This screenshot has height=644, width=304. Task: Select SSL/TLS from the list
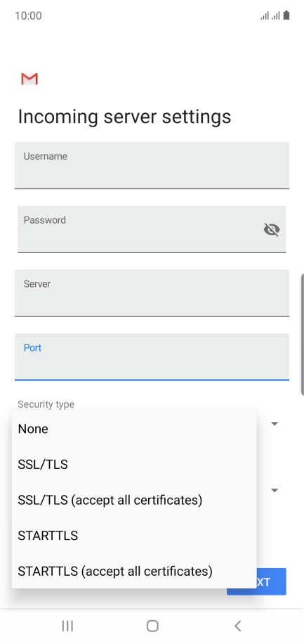pos(135,465)
